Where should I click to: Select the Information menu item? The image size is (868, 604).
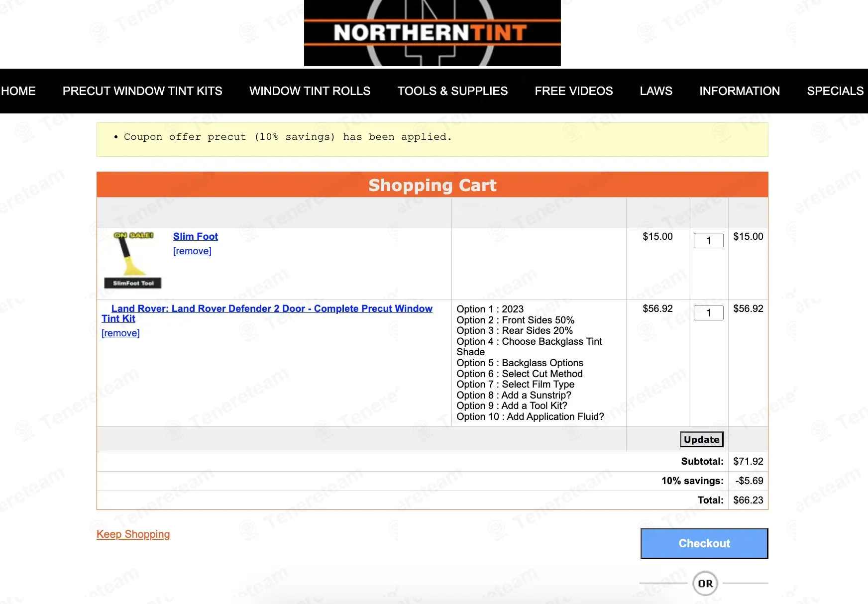pos(739,91)
